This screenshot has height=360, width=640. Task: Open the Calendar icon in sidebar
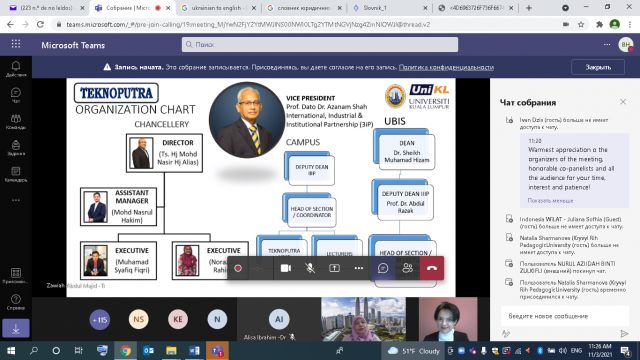tap(16, 174)
